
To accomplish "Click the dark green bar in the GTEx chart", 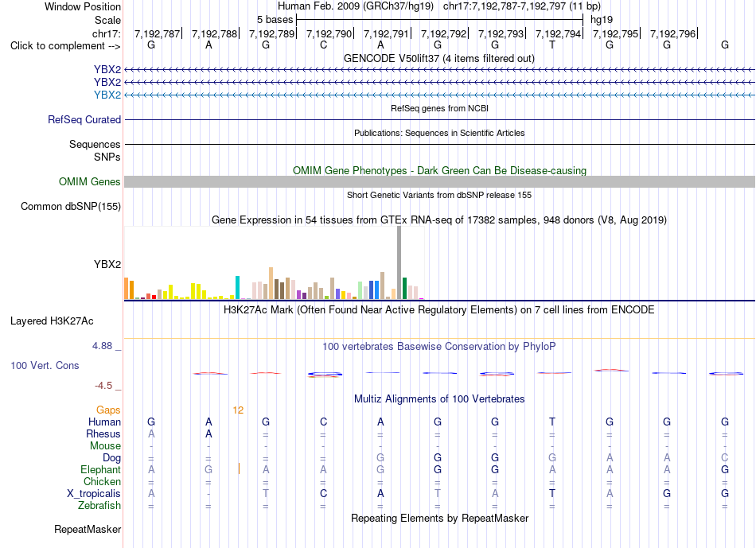I will click(x=404, y=288).
